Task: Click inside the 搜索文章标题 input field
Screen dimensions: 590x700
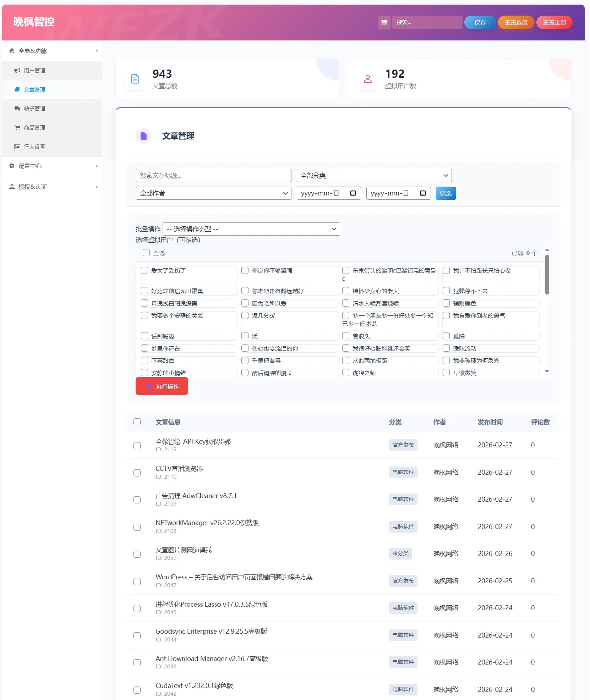Action: click(213, 175)
